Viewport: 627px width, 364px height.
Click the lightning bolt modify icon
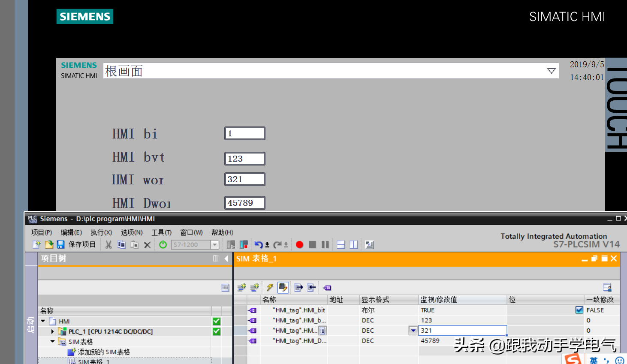[270, 287]
